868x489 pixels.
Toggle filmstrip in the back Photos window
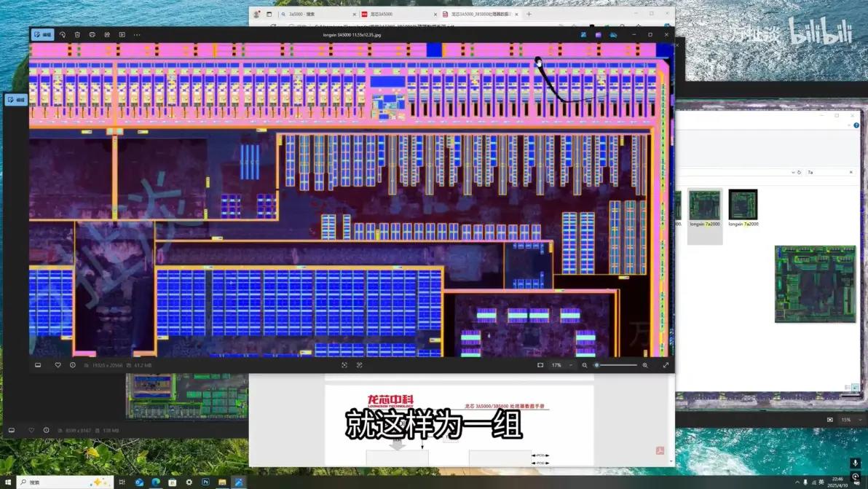[11, 430]
